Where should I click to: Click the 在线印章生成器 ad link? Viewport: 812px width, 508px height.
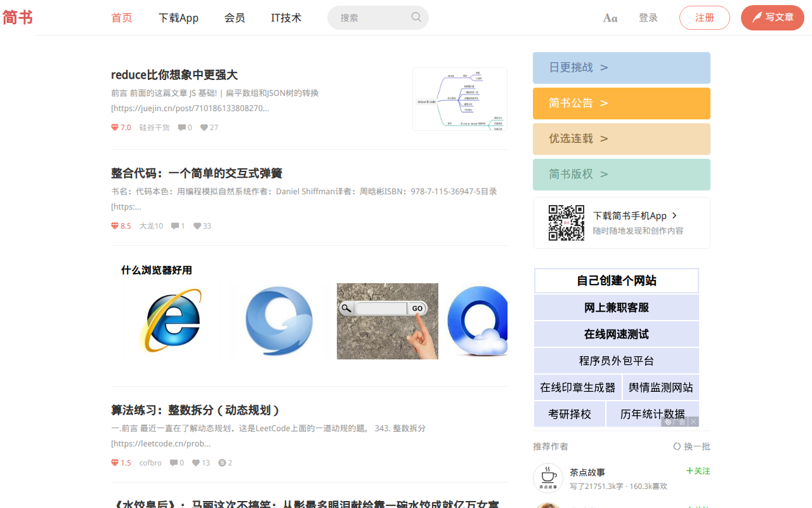[578, 387]
